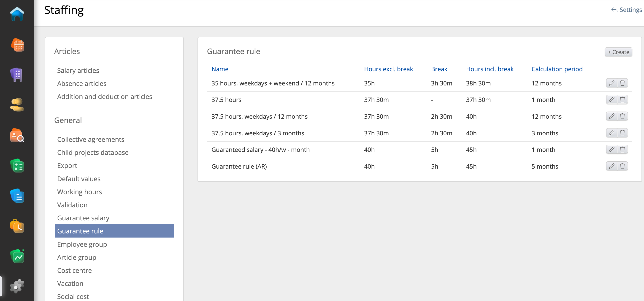The image size is (644, 301).
Task: Sort by Calculation period column
Action: 557,69
